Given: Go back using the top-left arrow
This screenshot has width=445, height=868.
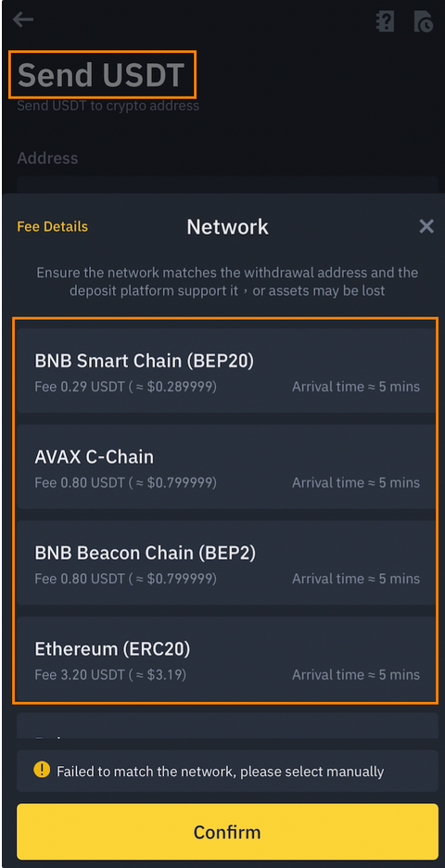Looking at the screenshot, I should coord(23,20).
